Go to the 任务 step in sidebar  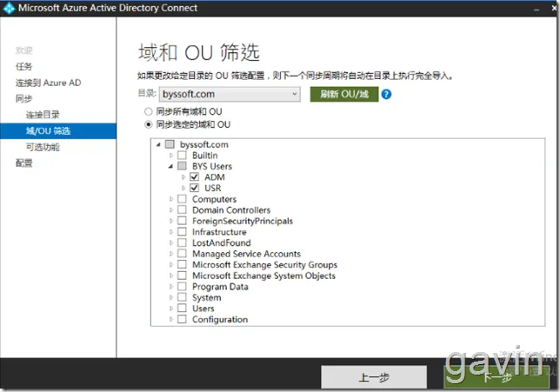24,66
